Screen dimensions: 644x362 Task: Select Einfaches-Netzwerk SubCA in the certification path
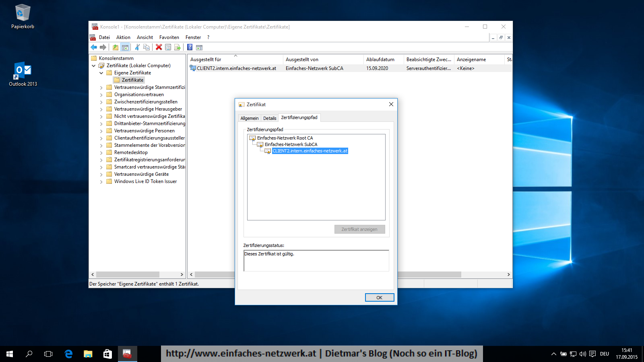tap(291, 144)
